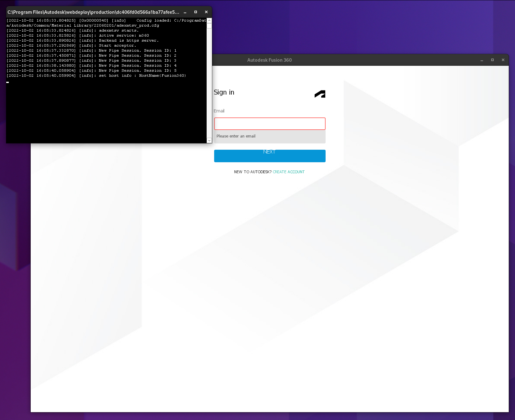Close the Autodesk Fusion 360 window
The image size is (515, 420).
point(503,60)
